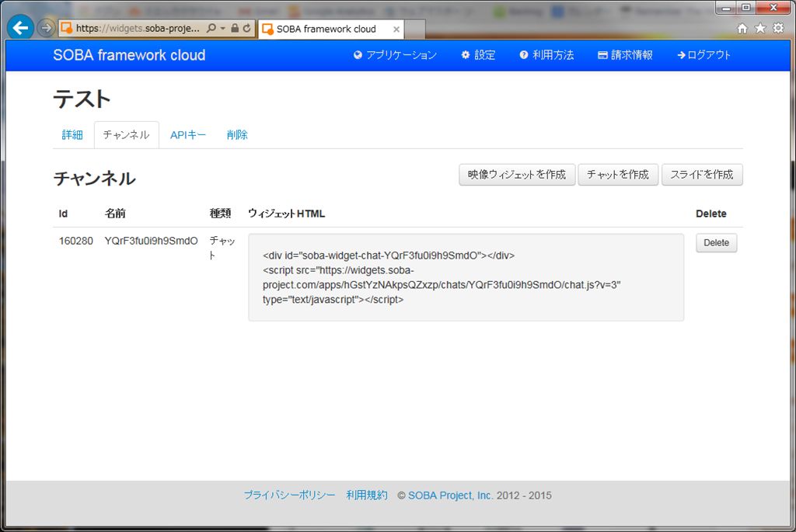The width and height of the screenshot is (796, 532).
Task: Open a new blank browser tab
Action: [x=415, y=30]
